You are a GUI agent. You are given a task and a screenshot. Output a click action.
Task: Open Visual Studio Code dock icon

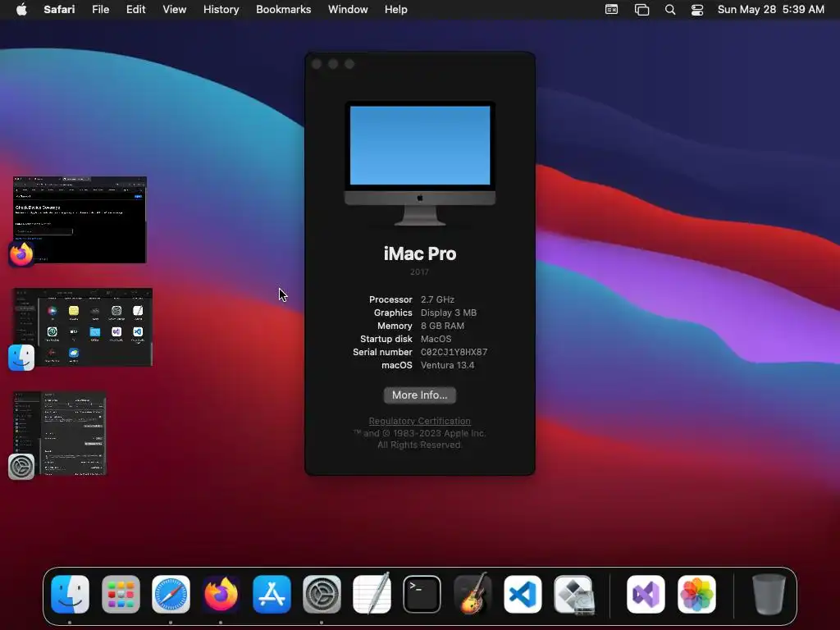523,594
